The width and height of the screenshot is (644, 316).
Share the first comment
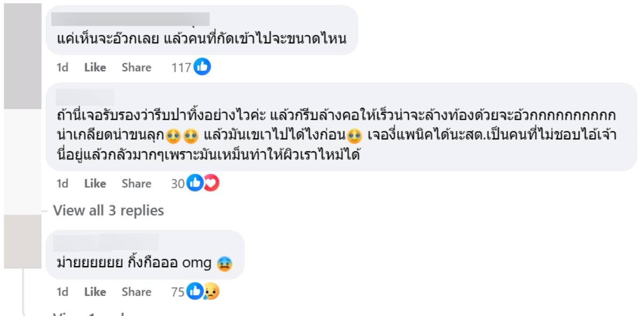coord(136,68)
